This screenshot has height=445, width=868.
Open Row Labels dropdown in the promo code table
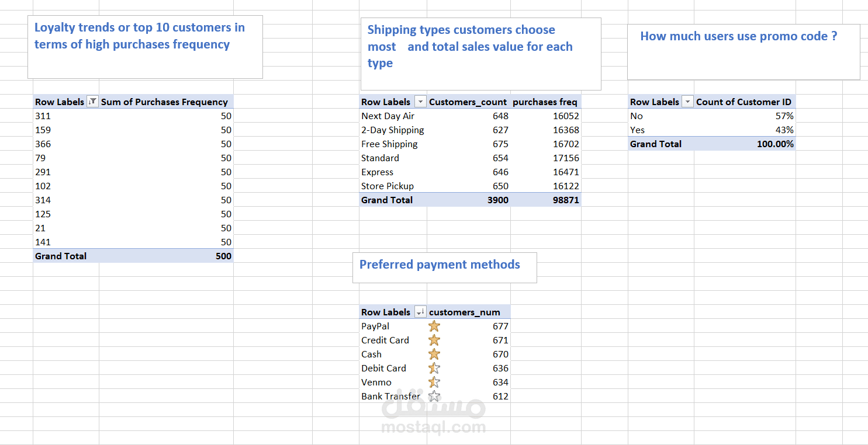[x=687, y=102]
